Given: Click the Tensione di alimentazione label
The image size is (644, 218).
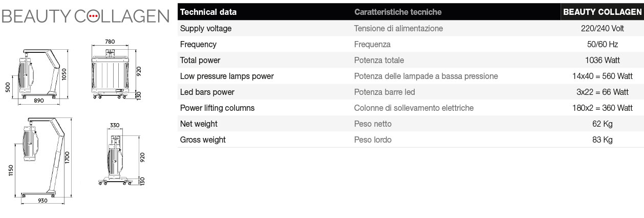Looking at the screenshot, I should pyautogui.click(x=398, y=29).
